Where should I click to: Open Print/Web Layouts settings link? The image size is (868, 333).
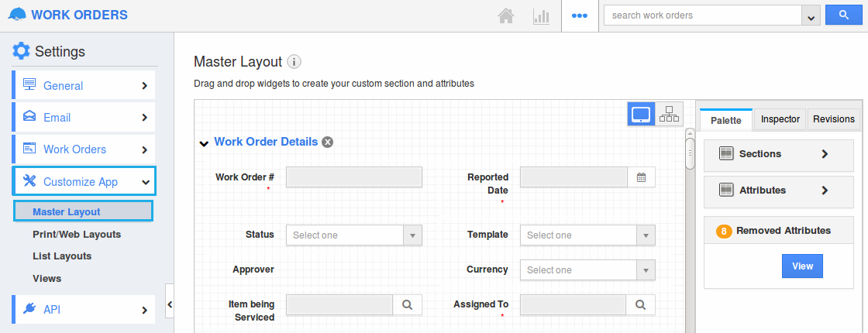point(77,234)
